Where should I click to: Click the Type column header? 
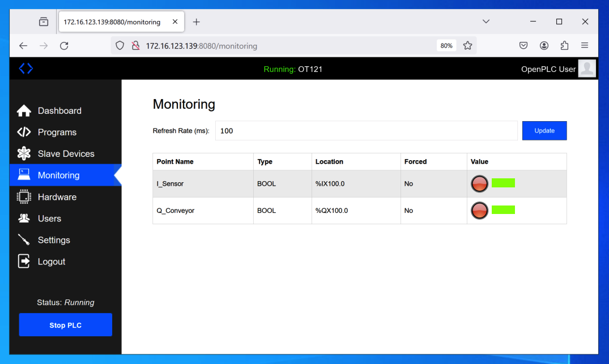pos(265,161)
